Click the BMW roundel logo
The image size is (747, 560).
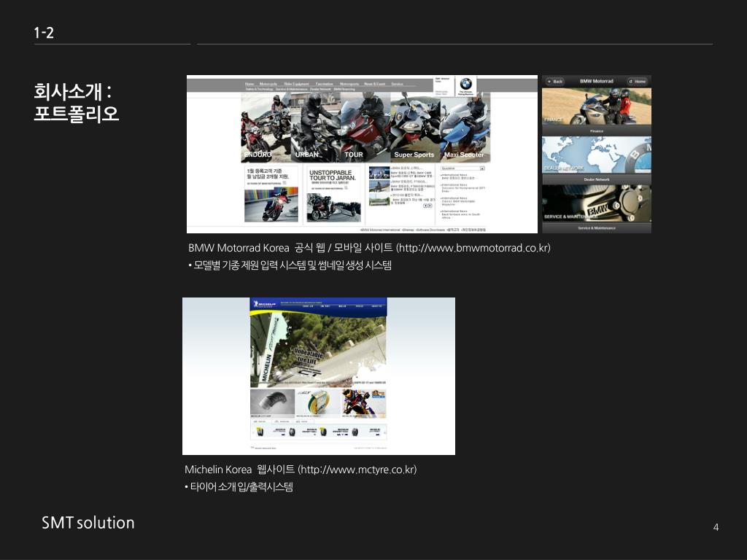(465, 85)
